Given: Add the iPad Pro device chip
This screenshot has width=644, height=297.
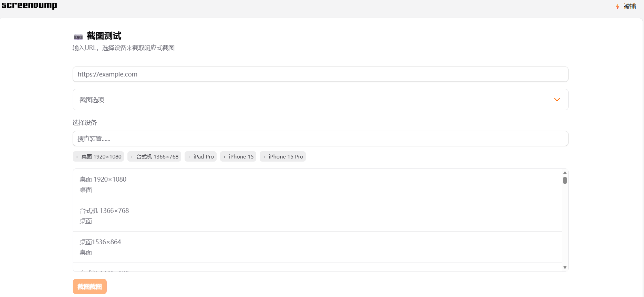Looking at the screenshot, I should [x=200, y=156].
